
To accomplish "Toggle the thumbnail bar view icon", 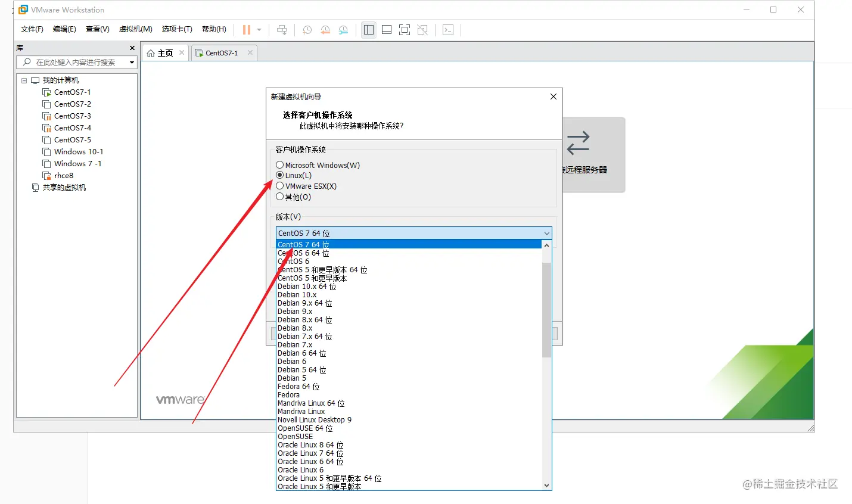I will tap(387, 30).
